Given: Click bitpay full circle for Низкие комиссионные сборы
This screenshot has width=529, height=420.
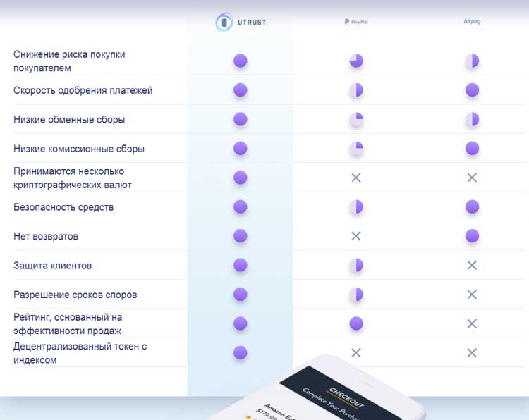Looking at the screenshot, I should coord(472,148).
